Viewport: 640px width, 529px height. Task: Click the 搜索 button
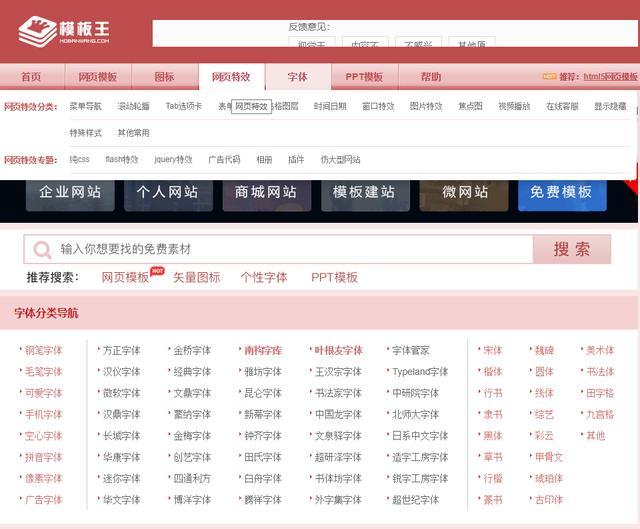[x=572, y=249]
